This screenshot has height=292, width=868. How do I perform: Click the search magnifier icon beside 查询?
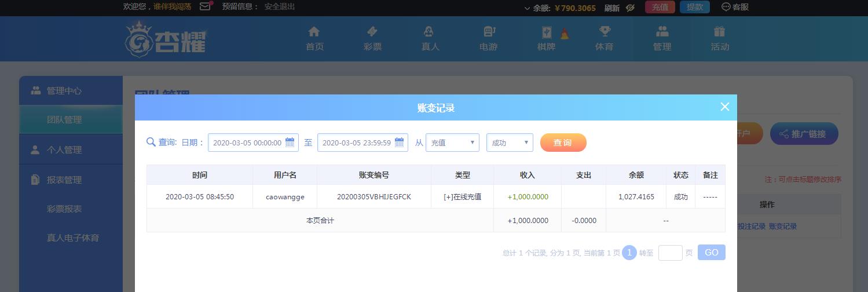[151, 143]
